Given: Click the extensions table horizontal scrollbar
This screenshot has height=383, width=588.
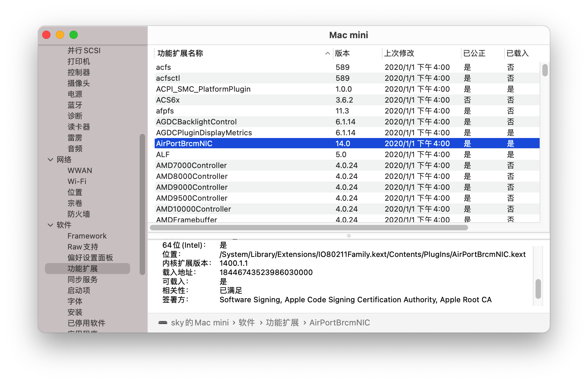Looking at the screenshot, I should (x=309, y=228).
